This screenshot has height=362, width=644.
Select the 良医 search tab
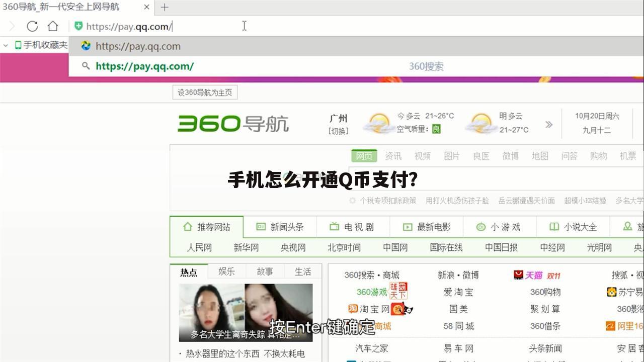point(481,156)
